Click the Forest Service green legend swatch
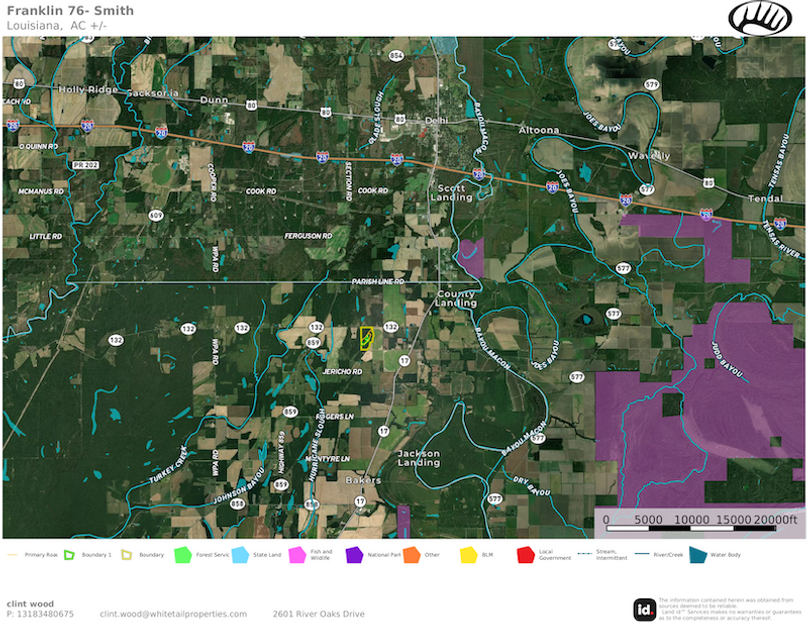The image size is (808, 624). point(182,554)
